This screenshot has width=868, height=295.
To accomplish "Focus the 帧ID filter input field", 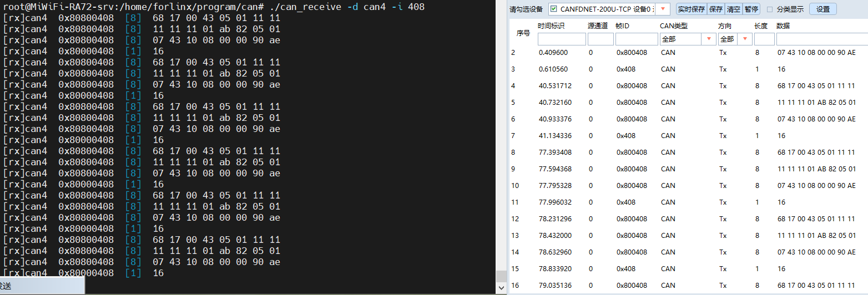I will pos(637,39).
